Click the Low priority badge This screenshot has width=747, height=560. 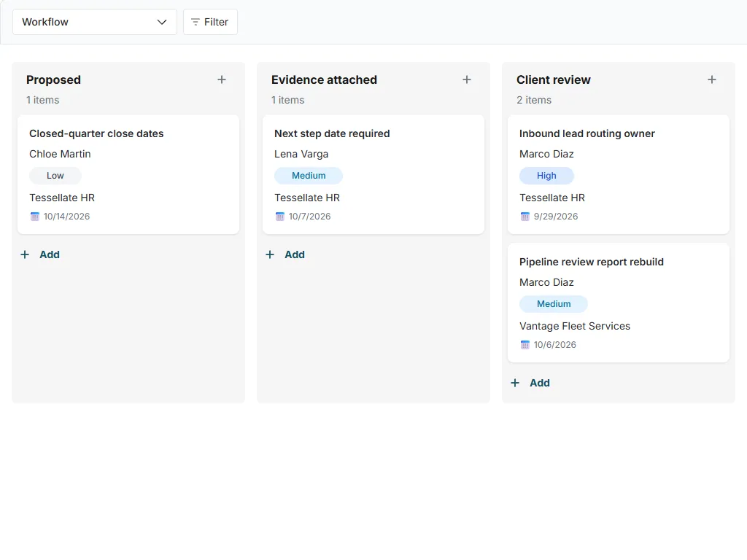click(x=55, y=176)
